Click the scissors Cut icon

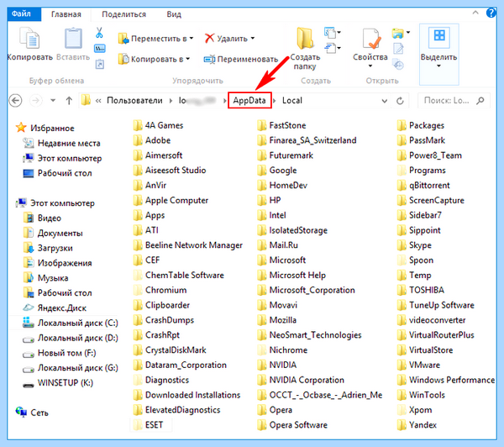coord(99,33)
